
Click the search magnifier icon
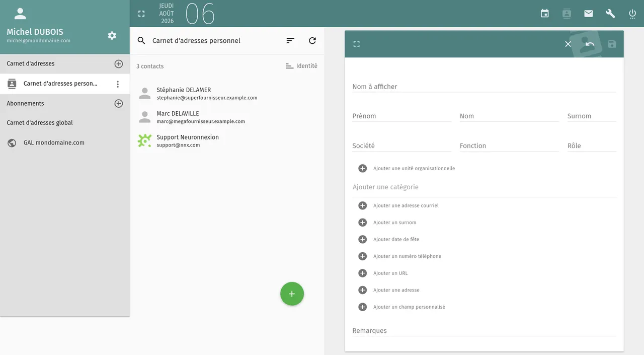(x=141, y=41)
